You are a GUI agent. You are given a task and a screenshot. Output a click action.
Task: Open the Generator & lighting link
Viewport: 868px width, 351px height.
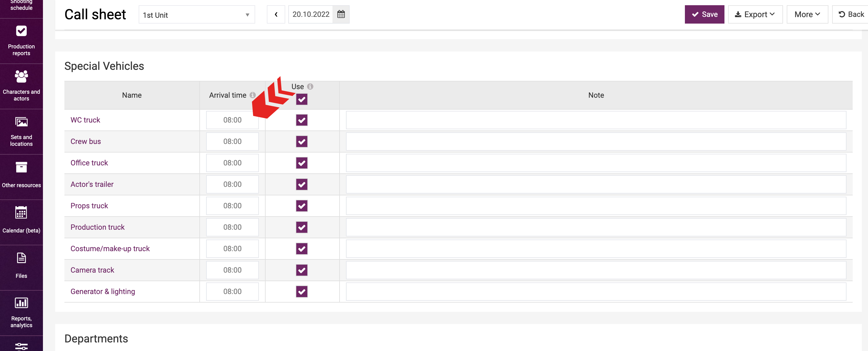coord(103,292)
